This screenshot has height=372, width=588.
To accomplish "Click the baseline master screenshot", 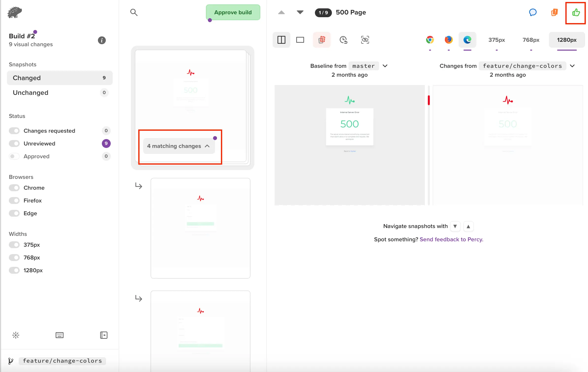I will pyautogui.click(x=350, y=145).
